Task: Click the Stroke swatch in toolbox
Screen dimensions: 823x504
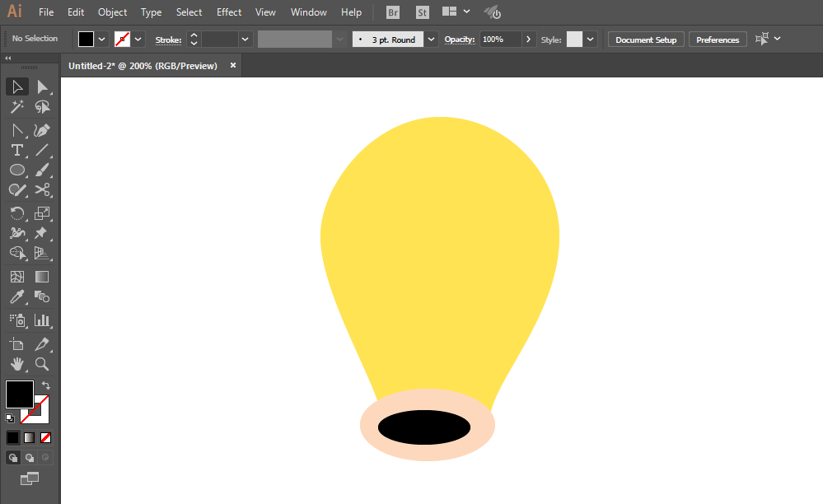Action: pyautogui.click(x=41, y=416)
